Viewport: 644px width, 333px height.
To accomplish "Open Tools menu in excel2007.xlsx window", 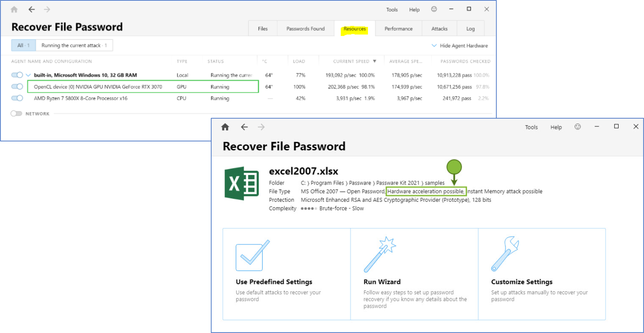I will 531,127.
